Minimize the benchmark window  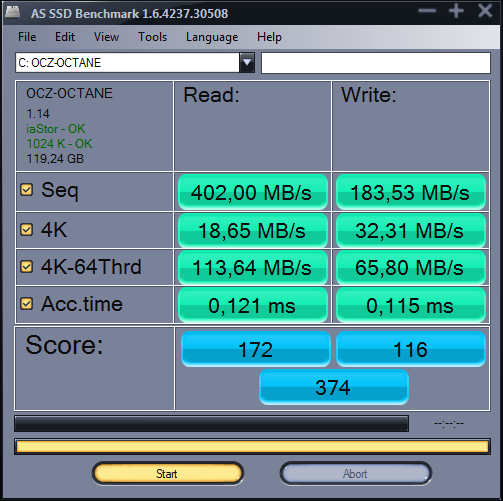pyautogui.click(x=427, y=11)
